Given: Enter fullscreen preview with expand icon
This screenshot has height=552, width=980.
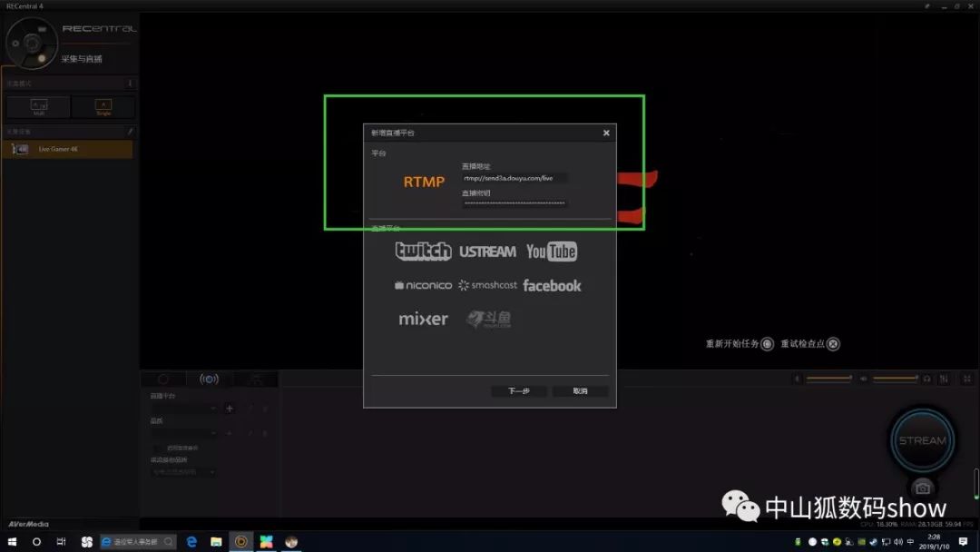Looking at the screenshot, I should tap(967, 379).
